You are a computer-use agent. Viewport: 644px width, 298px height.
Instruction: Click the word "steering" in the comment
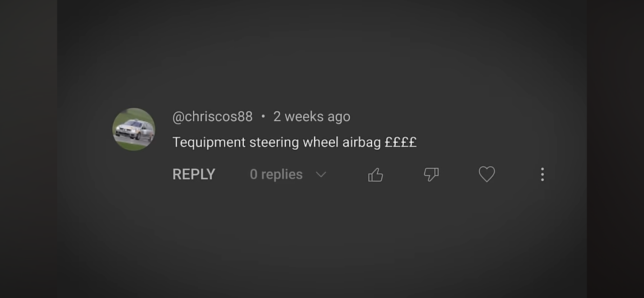point(274,143)
